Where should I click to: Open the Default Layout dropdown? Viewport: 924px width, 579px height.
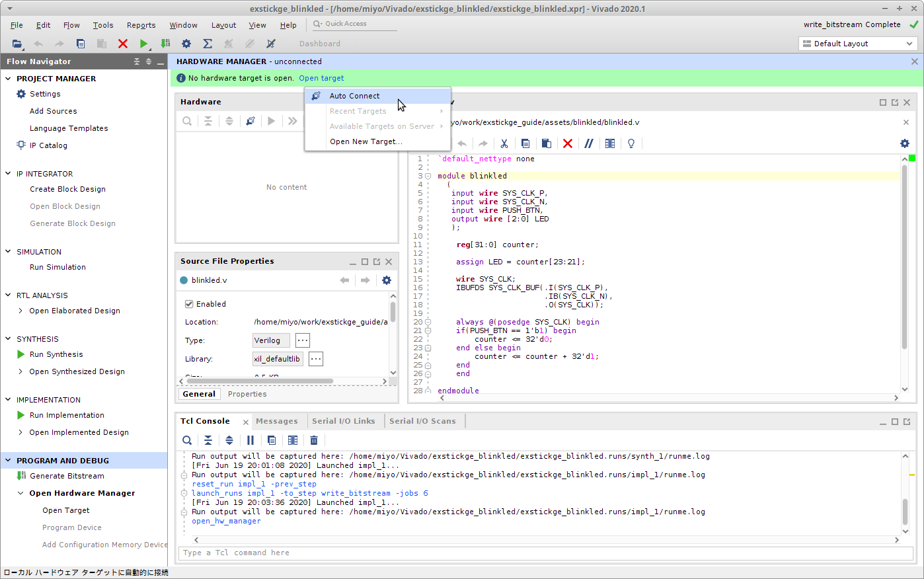click(x=858, y=44)
